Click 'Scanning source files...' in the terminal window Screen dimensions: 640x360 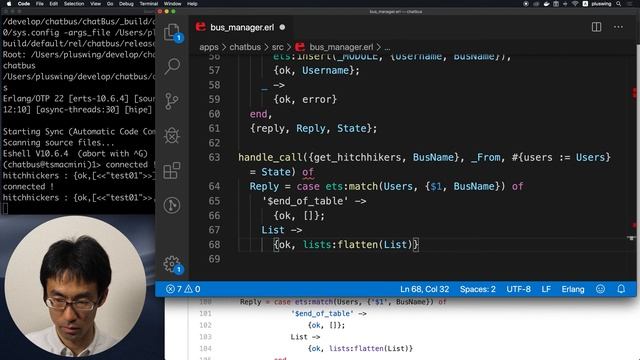tap(59, 142)
